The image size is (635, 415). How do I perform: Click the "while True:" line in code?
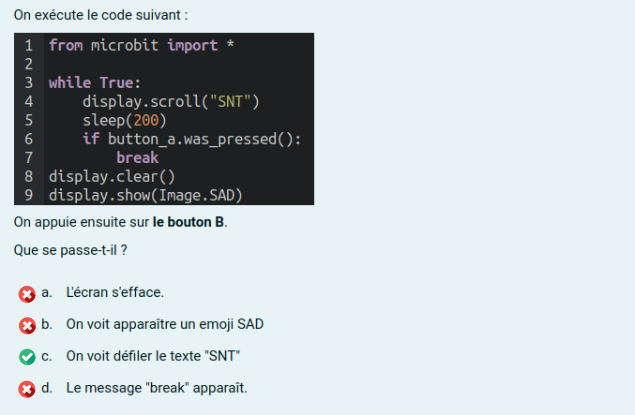95,83
